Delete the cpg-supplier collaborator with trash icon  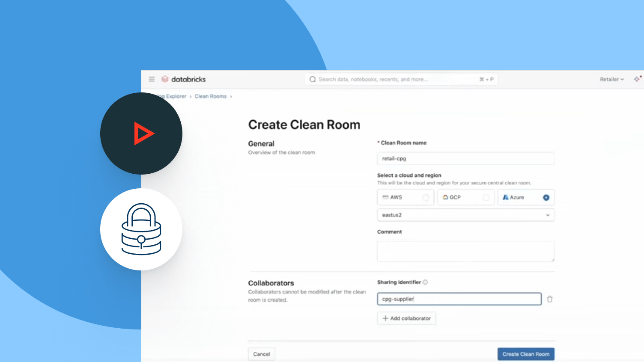click(x=550, y=299)
